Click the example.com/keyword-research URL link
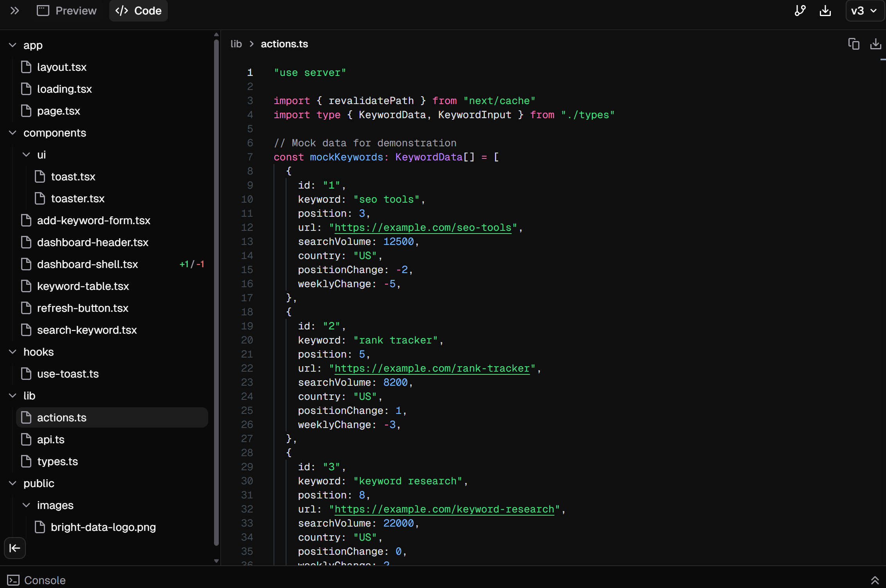Viewport: 886px width, 588px height. point(445,509)
